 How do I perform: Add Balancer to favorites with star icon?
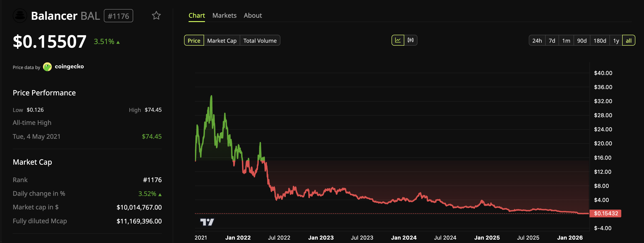156,16
